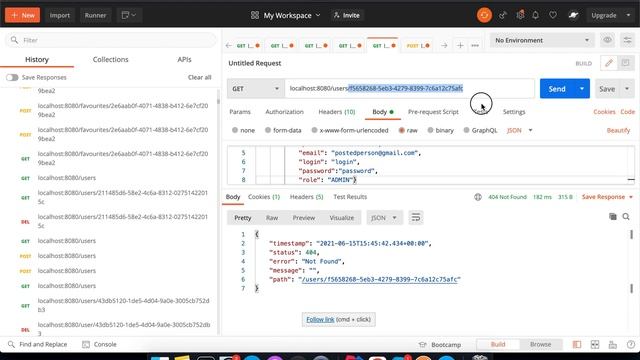Open the Headers (10) request tab
The image size is (640, 360).
pyautogui.click(x=337, y=112)
